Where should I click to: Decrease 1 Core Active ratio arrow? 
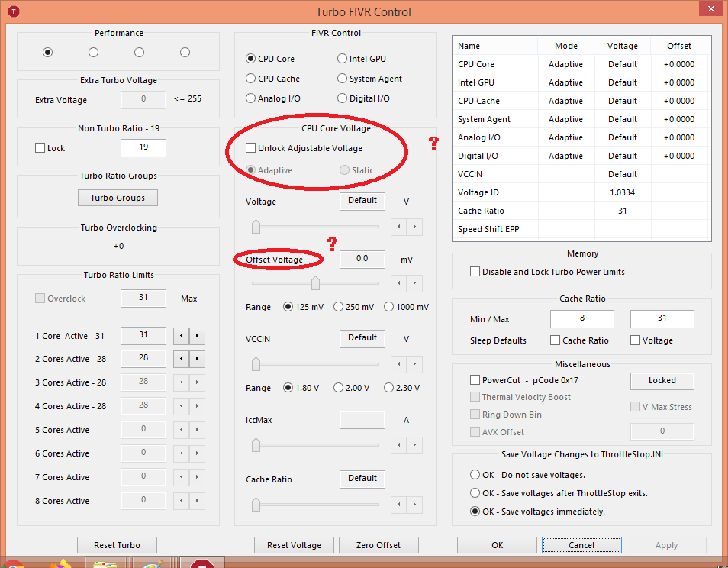[181, 336]
